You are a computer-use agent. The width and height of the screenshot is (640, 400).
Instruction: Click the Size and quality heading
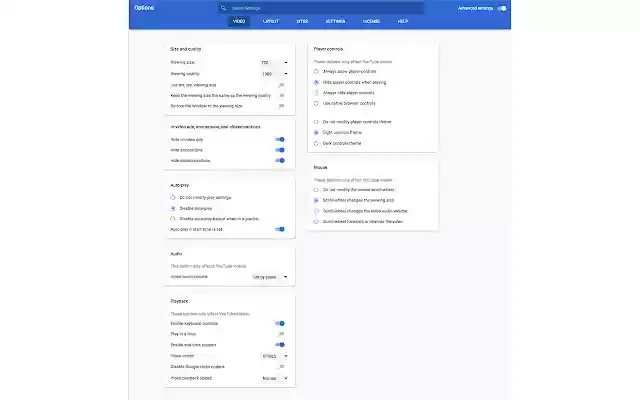coord(186,49)
